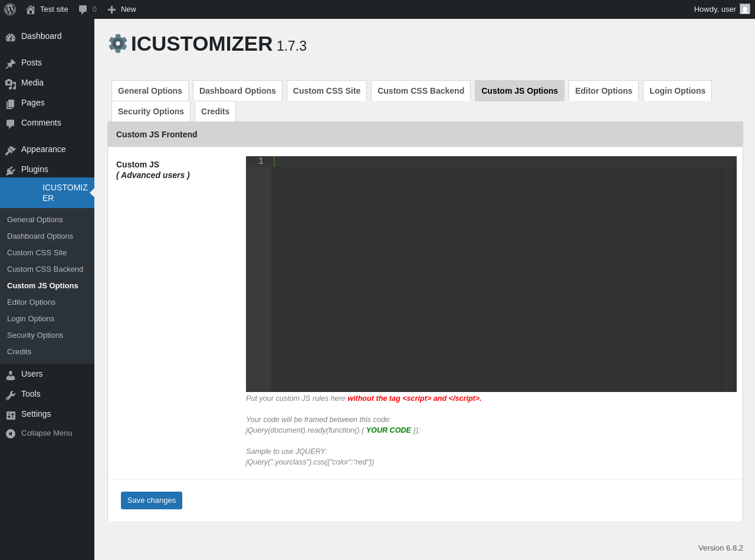Open the Login Options tab

click(677, 91)
